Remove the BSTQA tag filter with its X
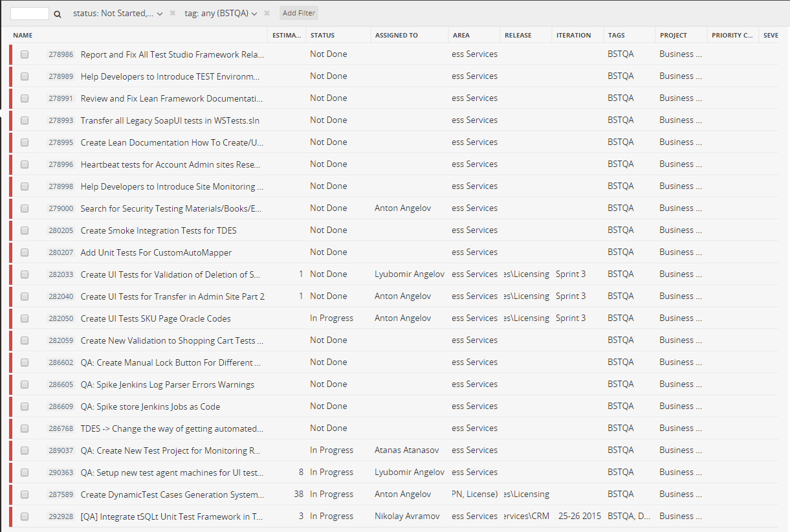Image resolution: width=790 pixels, height=532 pixels. (x=267, y=13)
